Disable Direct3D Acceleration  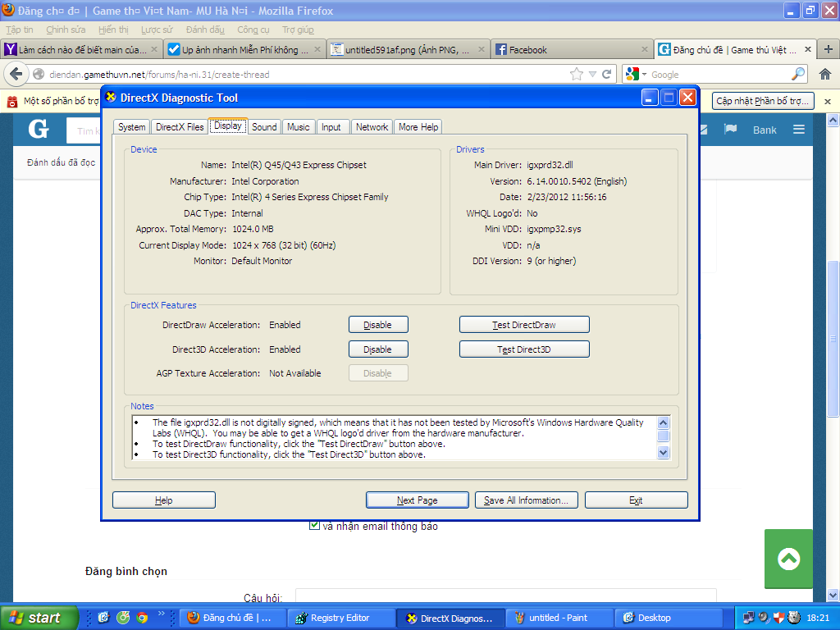[x=378, y=349]
